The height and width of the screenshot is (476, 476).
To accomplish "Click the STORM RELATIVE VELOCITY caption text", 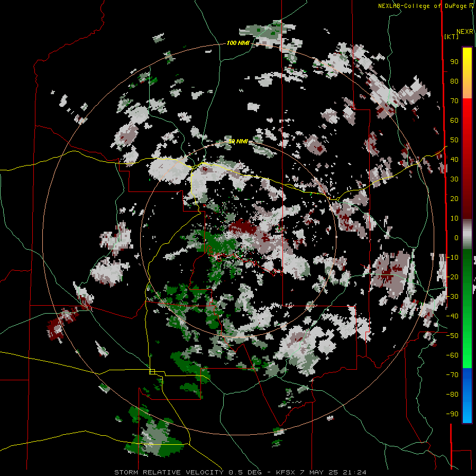I will click(x=169, y=472).
